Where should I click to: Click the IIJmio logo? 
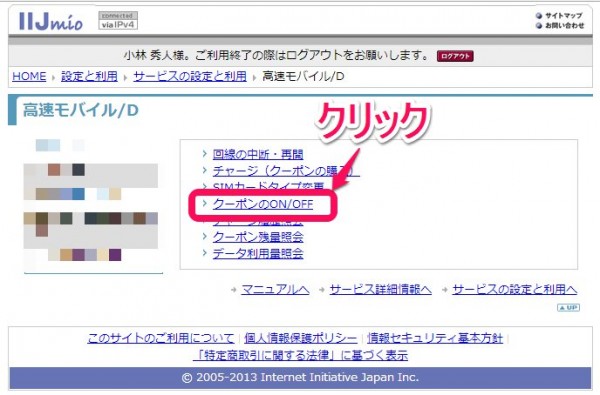pos(51,21)
